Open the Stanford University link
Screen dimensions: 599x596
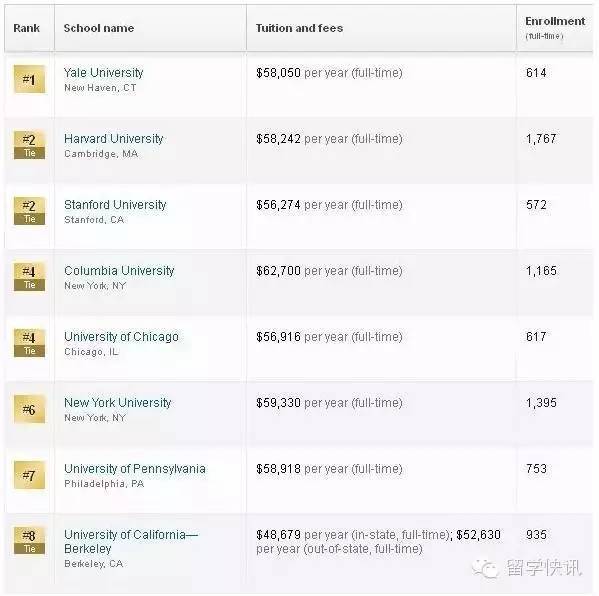tap(115, 205)
